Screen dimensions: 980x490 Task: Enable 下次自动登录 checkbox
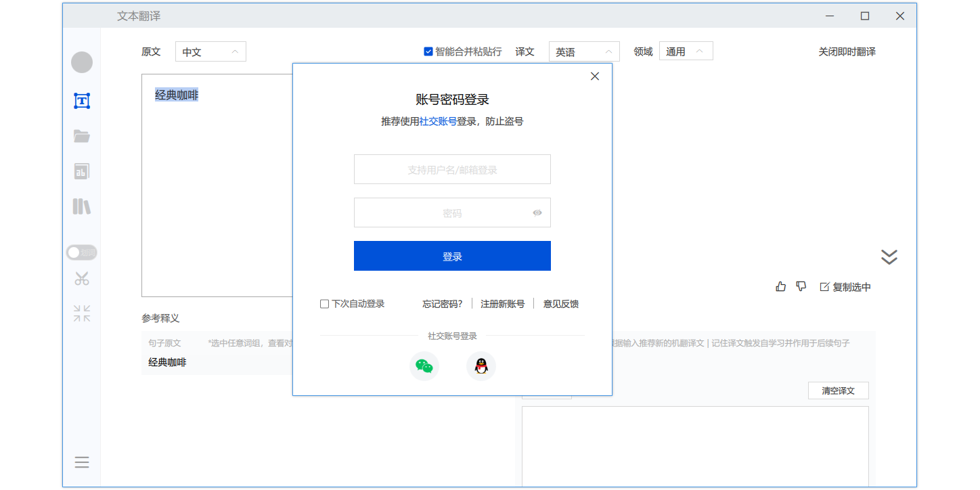pyautogui.click(x=325, y=304)
